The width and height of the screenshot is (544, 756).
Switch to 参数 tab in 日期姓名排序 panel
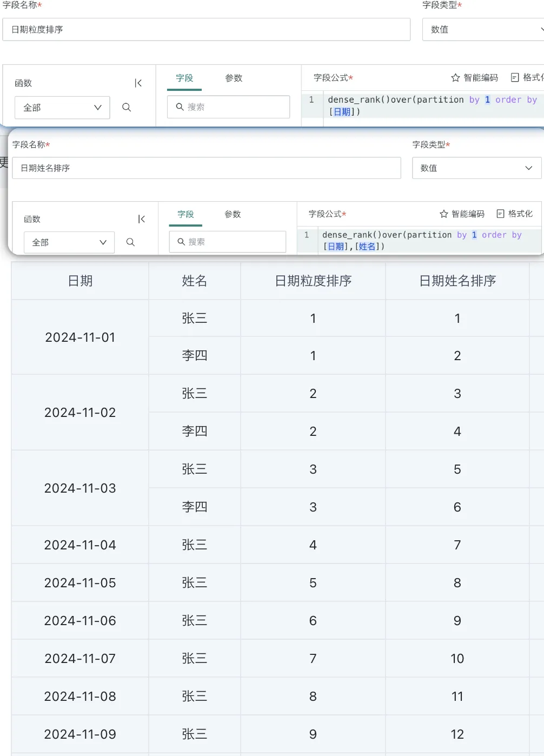(233, 215)
